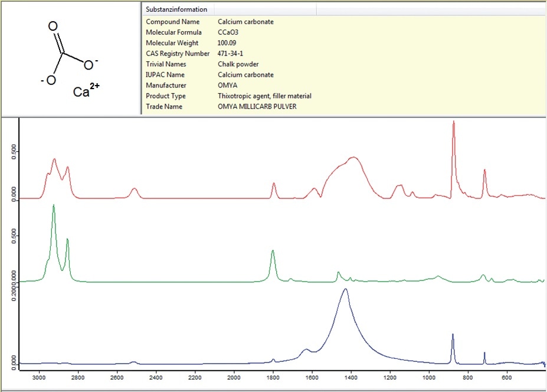This screenshot has width=547, height=392.
Task: Click the 1000 wavenumber axis tick label
Action: click(x=429, y=378)
